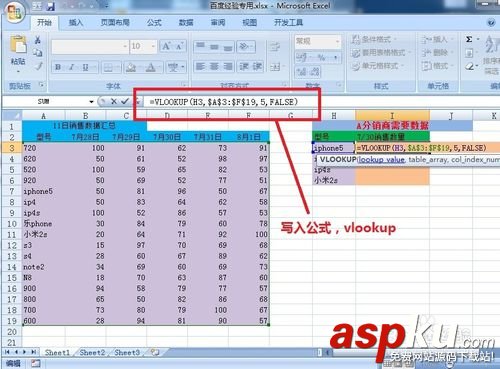500x369 pixels.
Task: Click the Decrease Font Size icon
Action: coord(179,46)
